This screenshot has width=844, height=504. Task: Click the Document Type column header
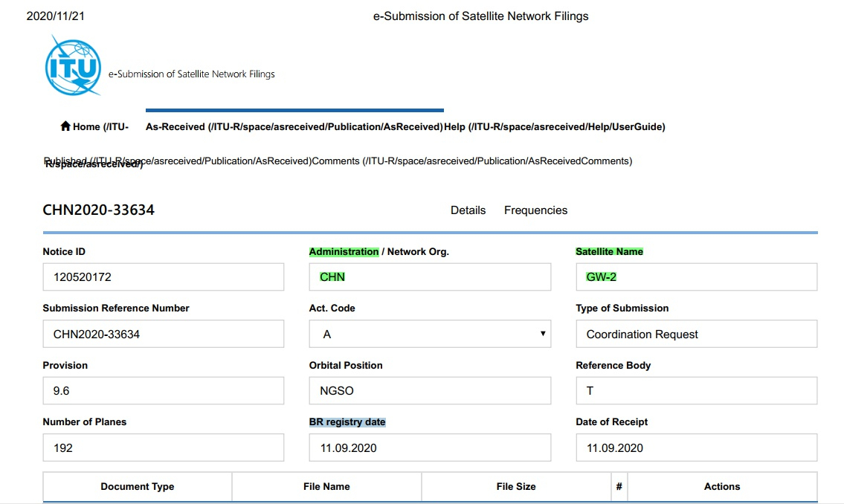pyautogui.click(x=138, y=487)
